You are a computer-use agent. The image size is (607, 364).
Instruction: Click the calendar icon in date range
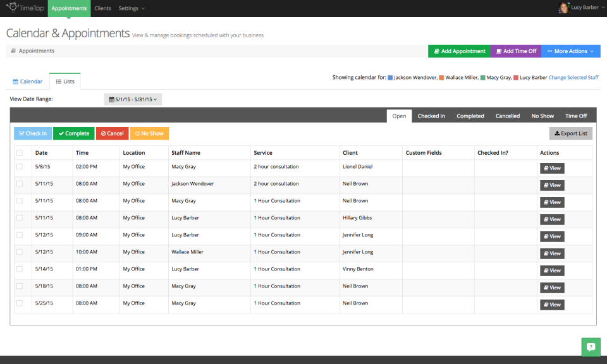pos(111,99)
